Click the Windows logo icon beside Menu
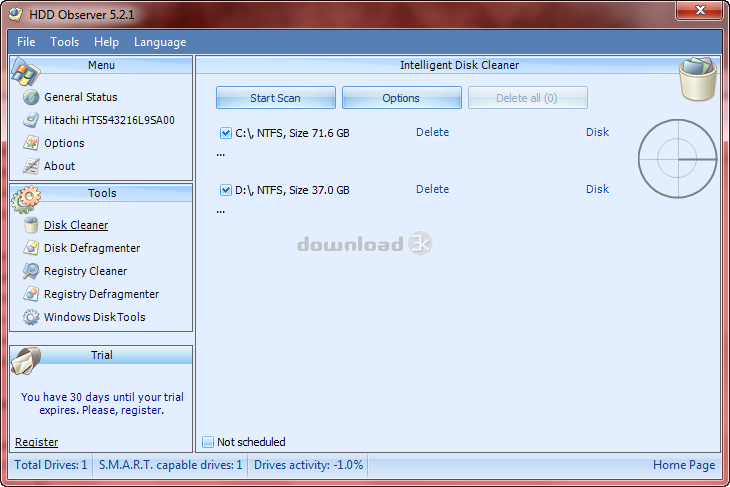The image size is (730, 487). tap(26, 71)
